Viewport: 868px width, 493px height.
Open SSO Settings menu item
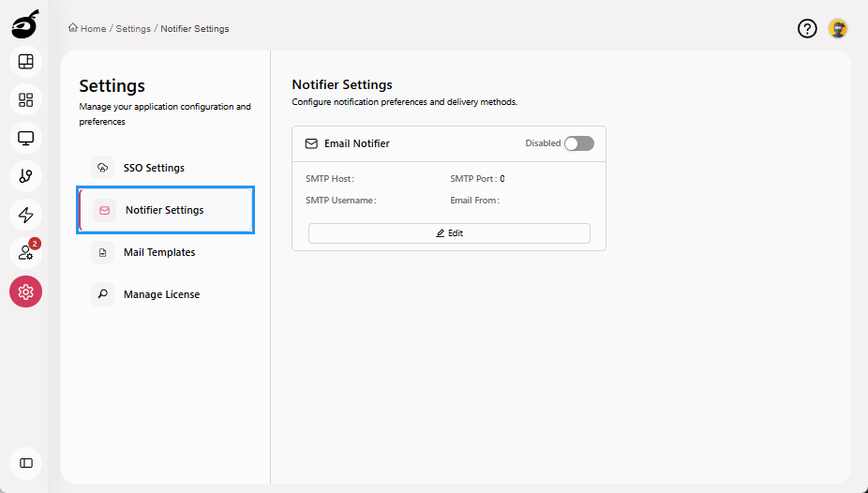coord(165,168)
